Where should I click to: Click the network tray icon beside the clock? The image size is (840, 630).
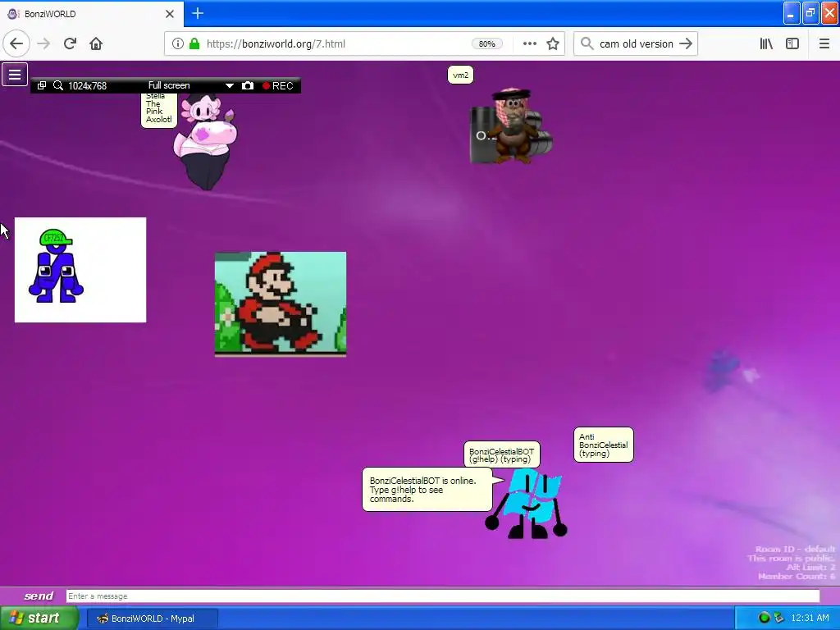click(778, 618)
